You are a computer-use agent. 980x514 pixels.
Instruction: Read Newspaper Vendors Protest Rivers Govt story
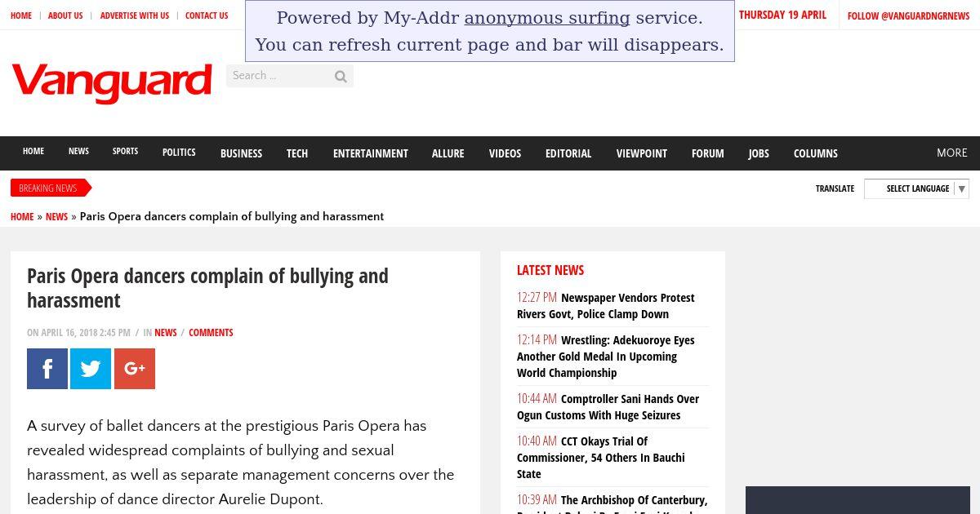[x=606, y=306]
